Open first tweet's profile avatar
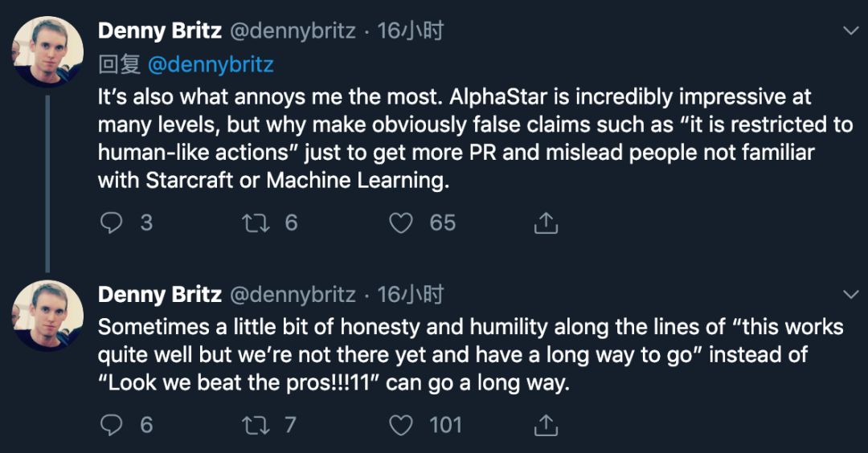The image size is (868, 453). click(x=47, y=51)
